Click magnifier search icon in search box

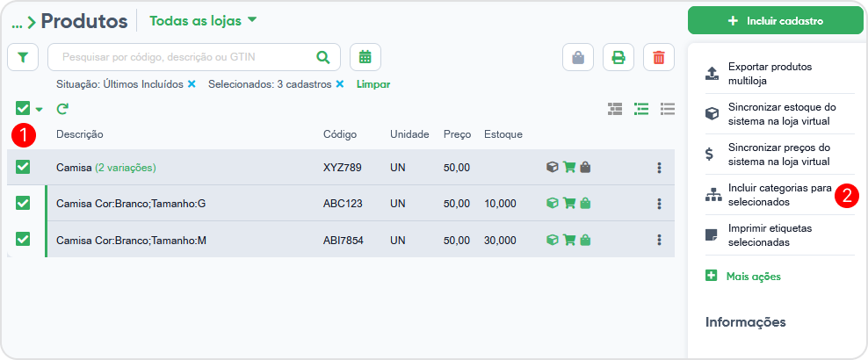pyautogui.click(x=323, y=58)
